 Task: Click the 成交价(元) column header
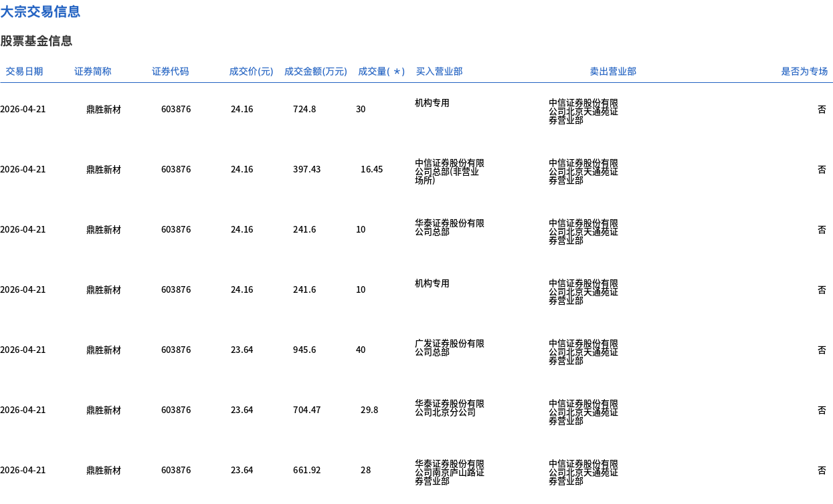pos(252,72)
